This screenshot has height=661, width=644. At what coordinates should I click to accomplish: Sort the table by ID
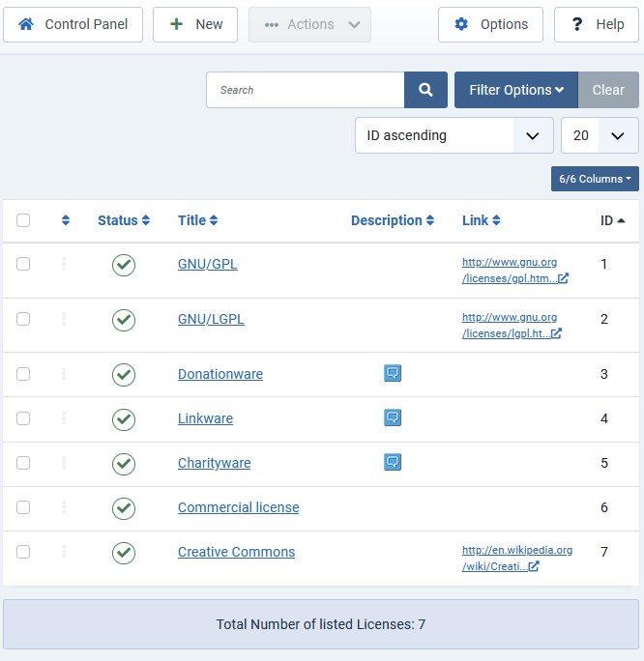612,220
